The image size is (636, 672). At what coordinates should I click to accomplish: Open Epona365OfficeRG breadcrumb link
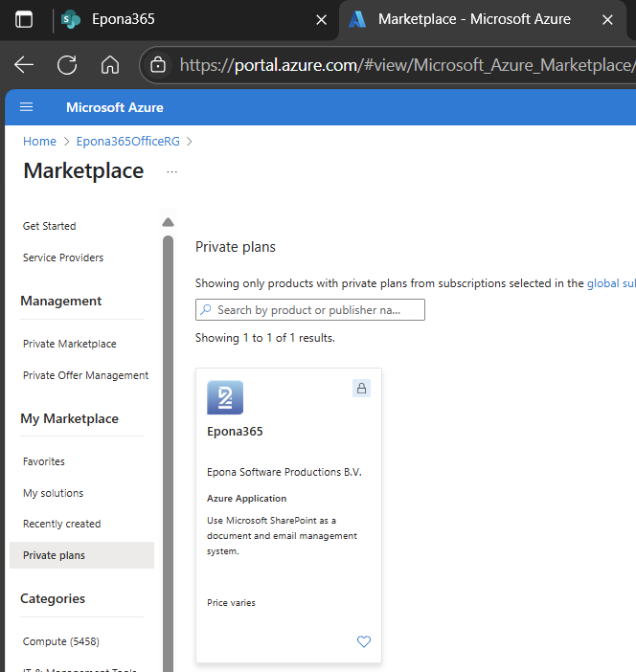tap(127, 142)
